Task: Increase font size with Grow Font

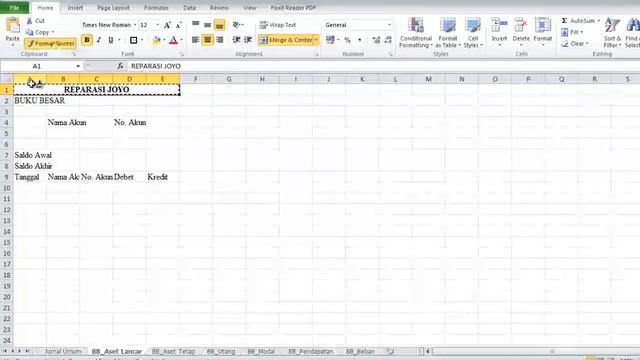Action: point(167,25)
